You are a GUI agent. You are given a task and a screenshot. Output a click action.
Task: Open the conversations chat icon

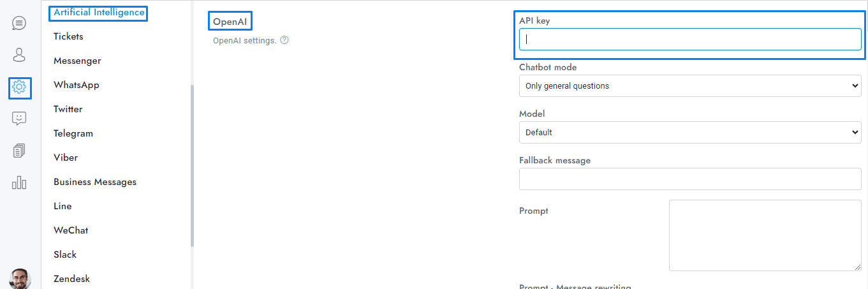click(19, 24)
